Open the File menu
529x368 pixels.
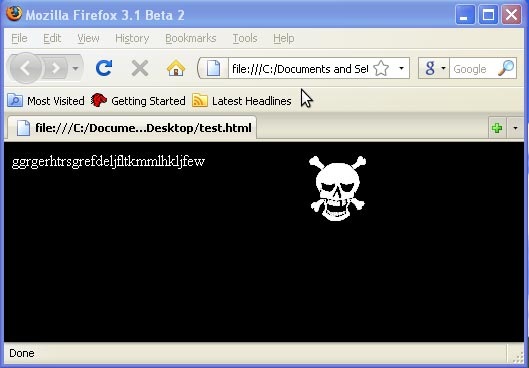click(x=19, y=38)
